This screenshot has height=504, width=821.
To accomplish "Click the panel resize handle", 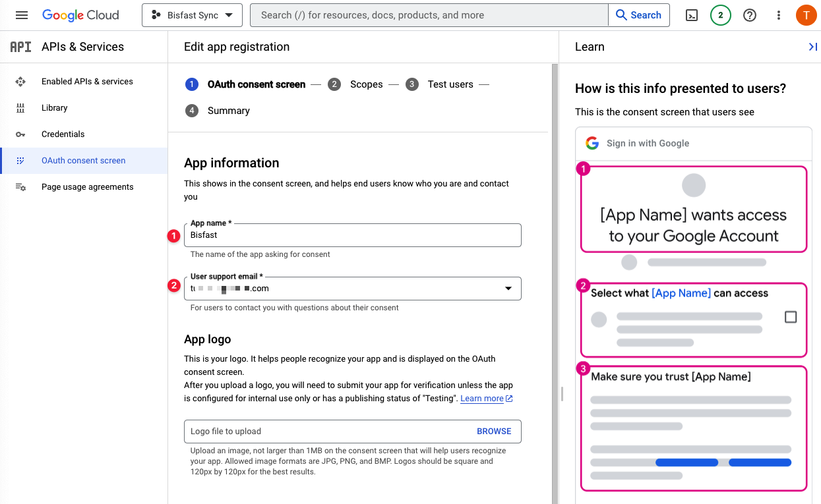I will [562, 394].
